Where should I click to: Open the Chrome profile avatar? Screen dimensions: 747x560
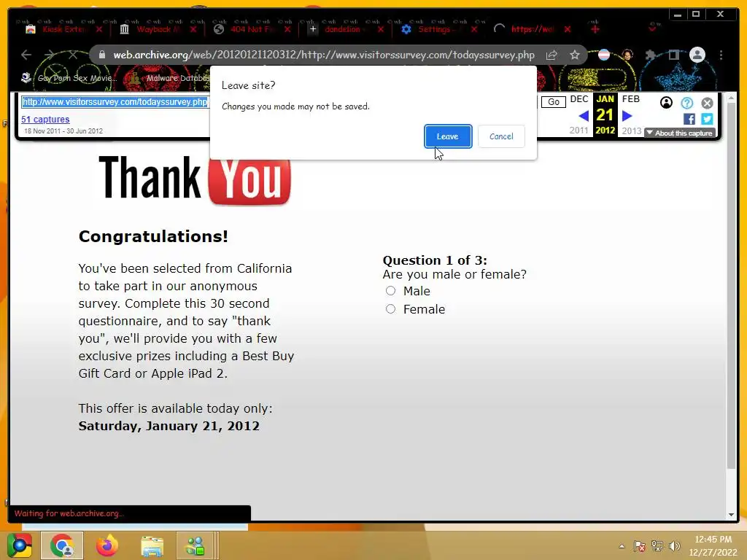(697, 55)
